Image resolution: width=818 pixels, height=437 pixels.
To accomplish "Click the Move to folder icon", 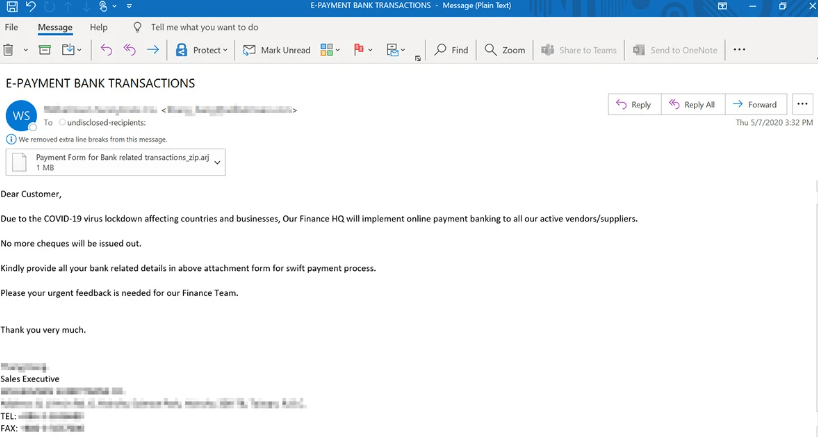I will click(68, 50).
